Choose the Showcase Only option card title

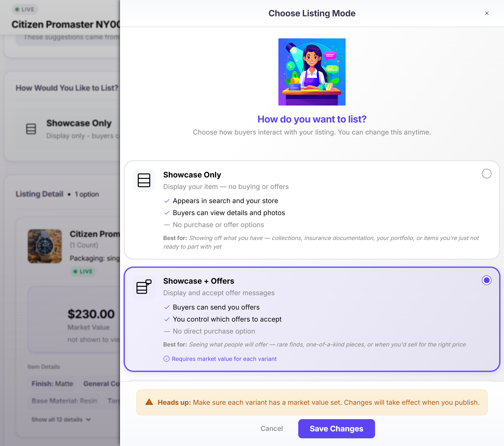point(192,175)
